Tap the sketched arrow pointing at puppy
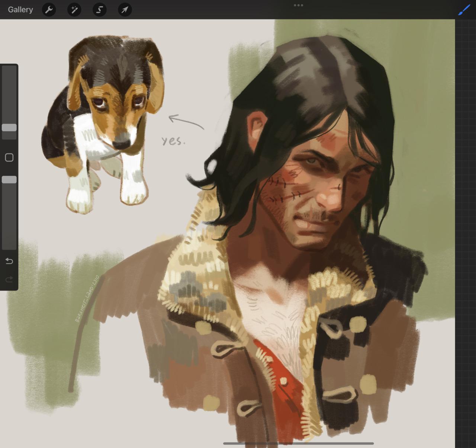Screen dimensions: 476x448 click(186, 122)
